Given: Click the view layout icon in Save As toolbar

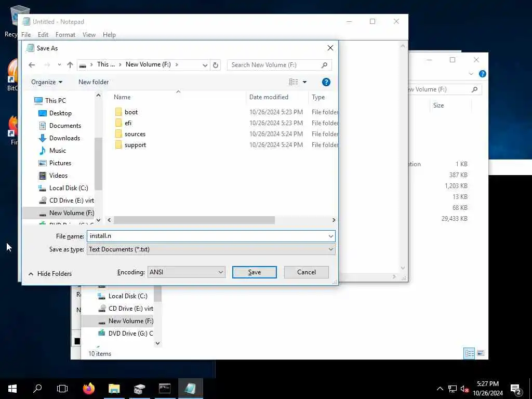Looking at the screenshot, I should tap(294, 82).
